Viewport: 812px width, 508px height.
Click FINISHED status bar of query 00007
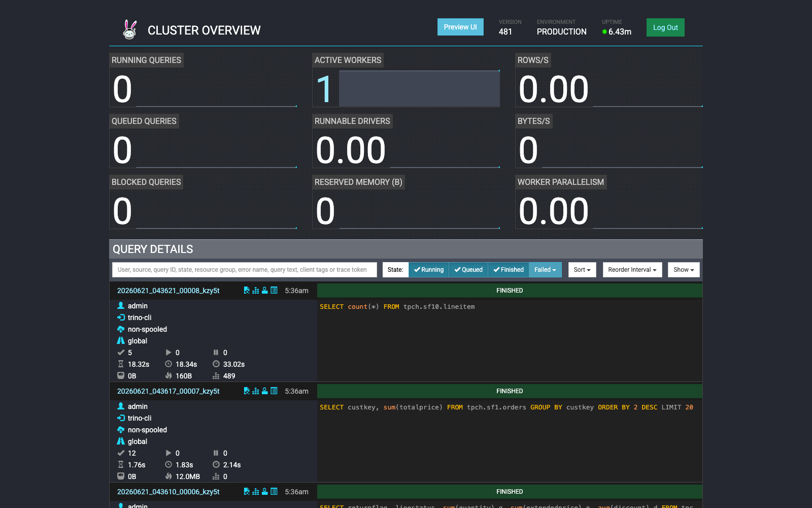(510, 391)
